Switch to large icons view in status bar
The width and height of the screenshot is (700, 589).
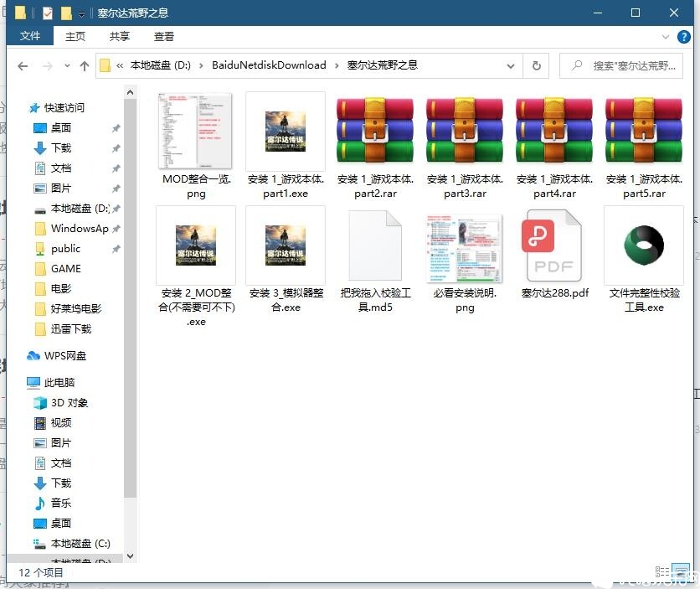click(x=681, y=571)
